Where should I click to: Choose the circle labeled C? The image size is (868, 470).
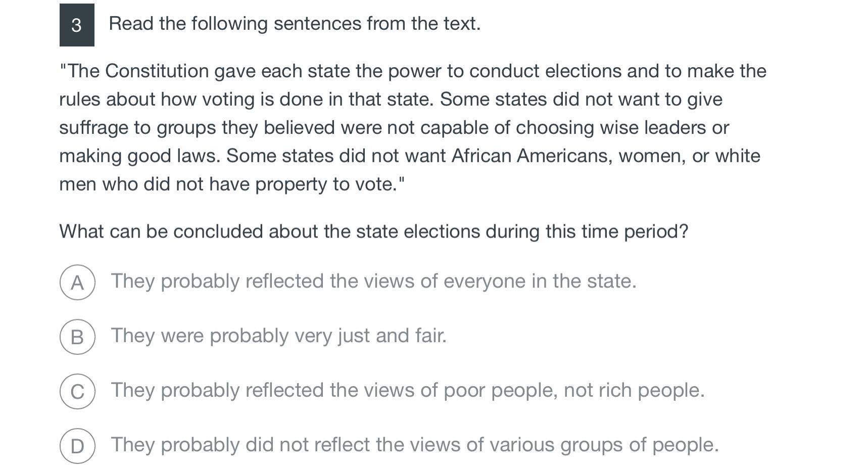77,391
